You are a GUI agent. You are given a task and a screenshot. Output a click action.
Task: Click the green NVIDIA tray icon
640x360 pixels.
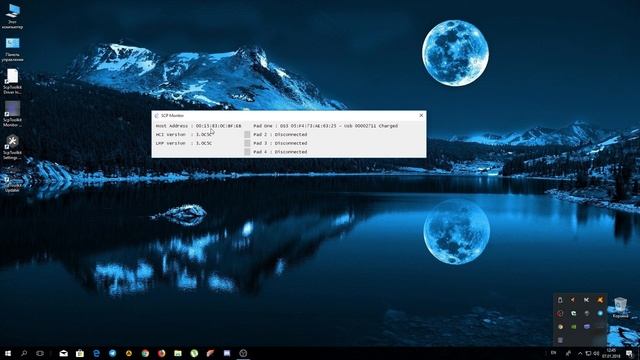573,327
